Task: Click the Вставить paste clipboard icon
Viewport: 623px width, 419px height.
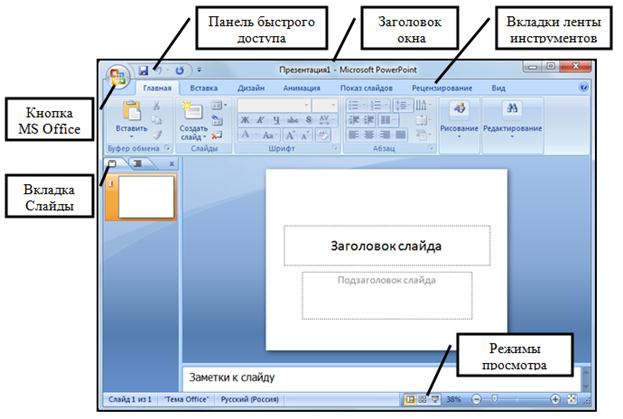Action: pos(132,110)
